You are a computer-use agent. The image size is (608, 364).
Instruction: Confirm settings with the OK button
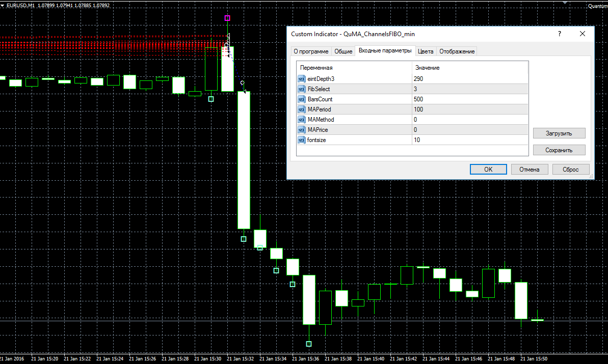(x=488, y=169)
